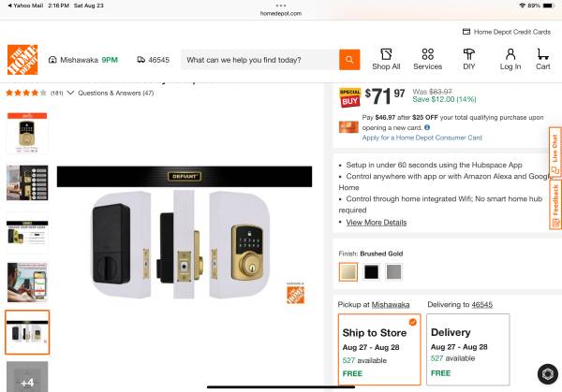
Task: Open the Shop All menu
Action: [386, 59]
